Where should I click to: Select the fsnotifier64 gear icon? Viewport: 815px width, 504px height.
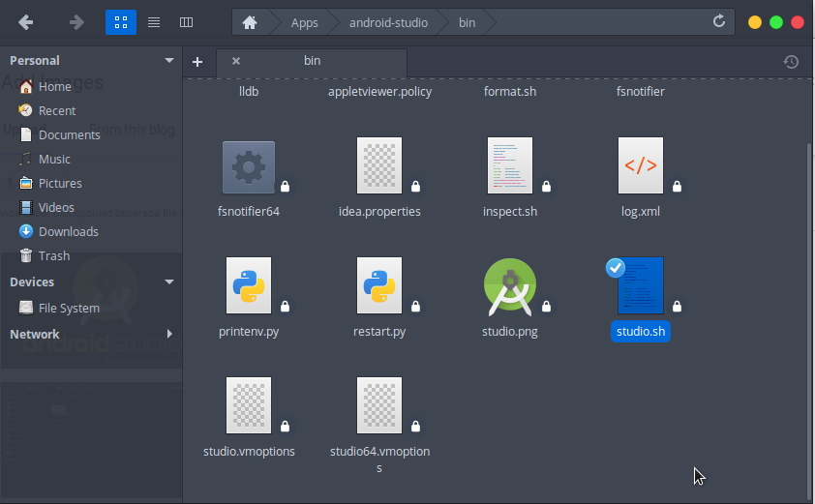249,167
